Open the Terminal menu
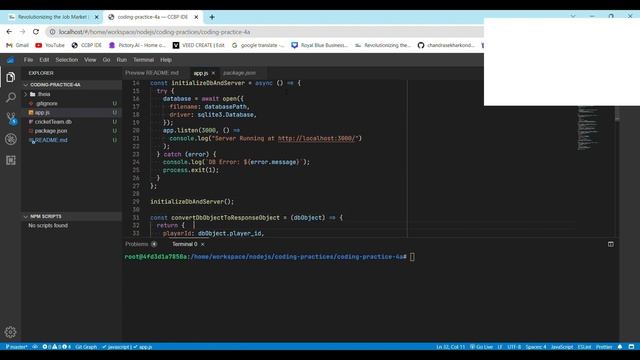 [144, 60]
